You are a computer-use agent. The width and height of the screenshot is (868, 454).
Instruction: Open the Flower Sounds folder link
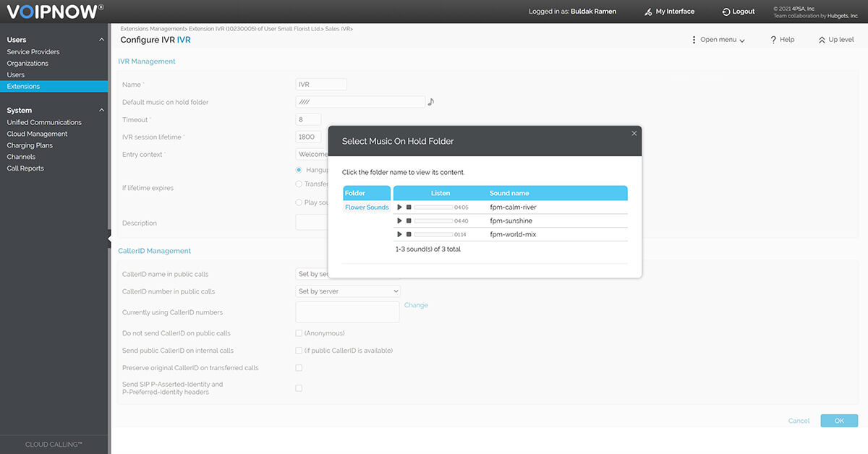coord(367,207)
